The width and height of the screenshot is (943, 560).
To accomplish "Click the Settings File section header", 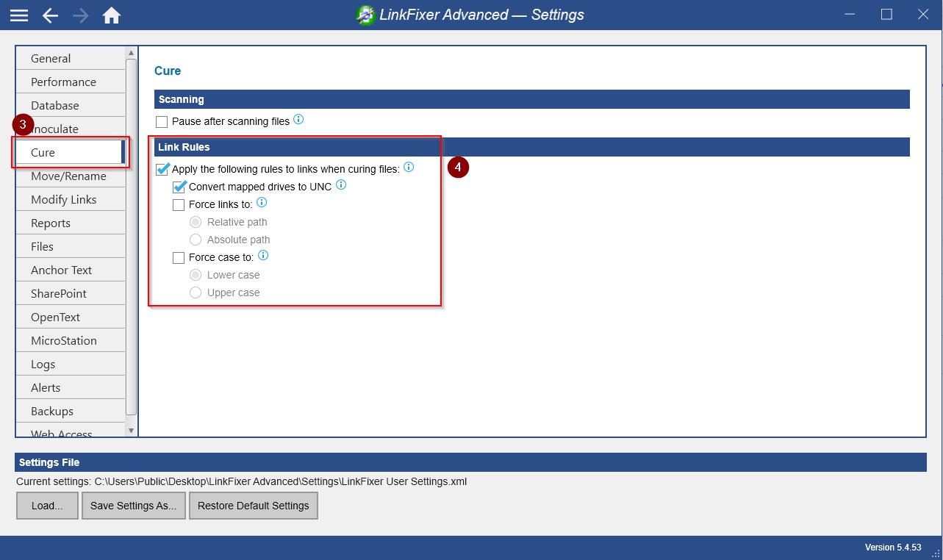I will pos(470,462).
